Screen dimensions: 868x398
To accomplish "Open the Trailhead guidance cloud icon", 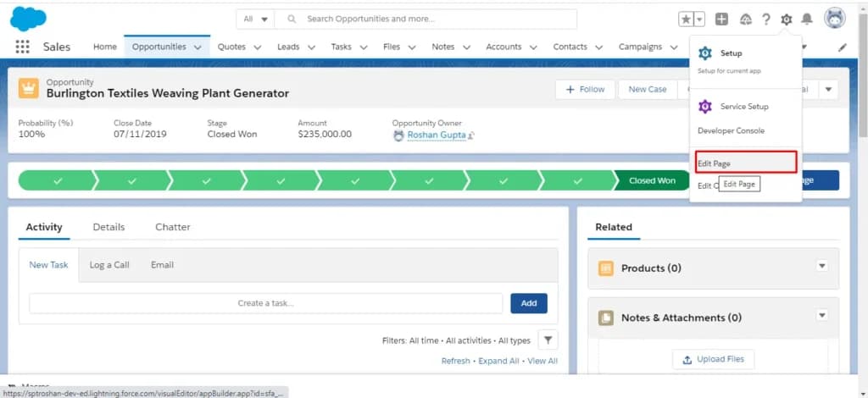I will (746, 19).
